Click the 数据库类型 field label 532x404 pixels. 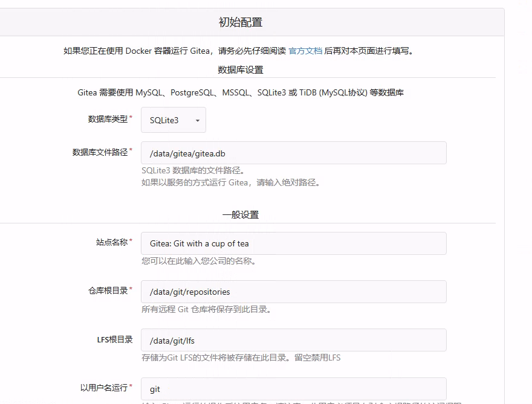(x=108, y=119)
